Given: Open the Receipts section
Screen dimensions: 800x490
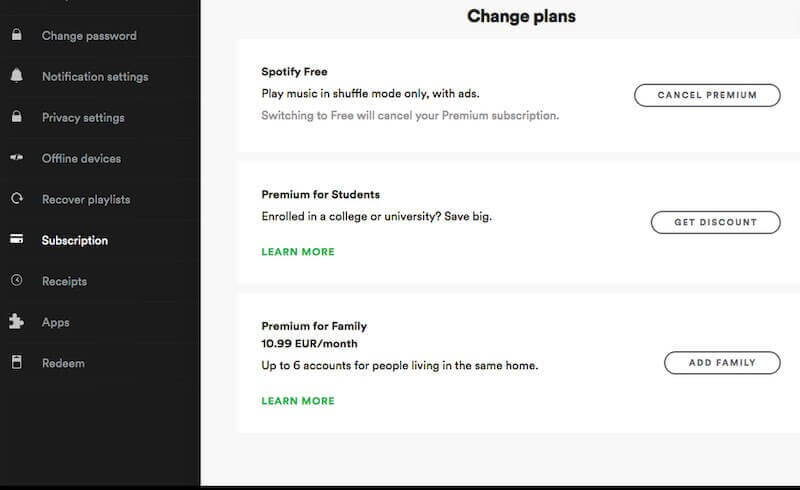Looking at the screenshot, I should 64,282.
